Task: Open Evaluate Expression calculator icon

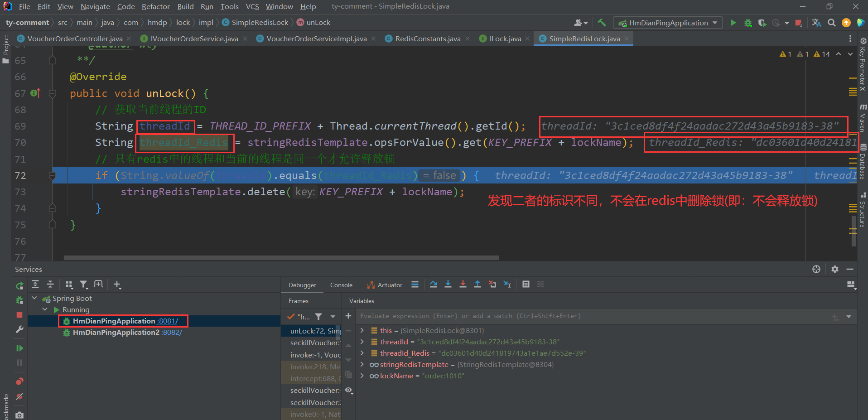Action: [526, 285]
